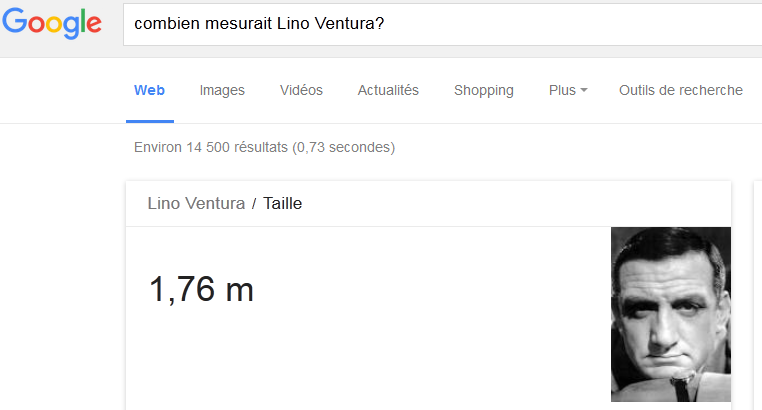Screen dimensions: 762x410
Task: Select the Web tab
Action: click(x=150, y=90)
